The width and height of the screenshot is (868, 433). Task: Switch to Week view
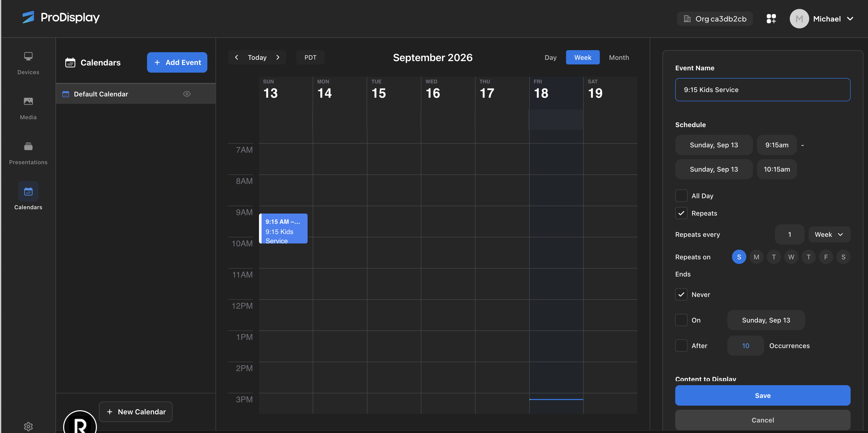point(583,57)
